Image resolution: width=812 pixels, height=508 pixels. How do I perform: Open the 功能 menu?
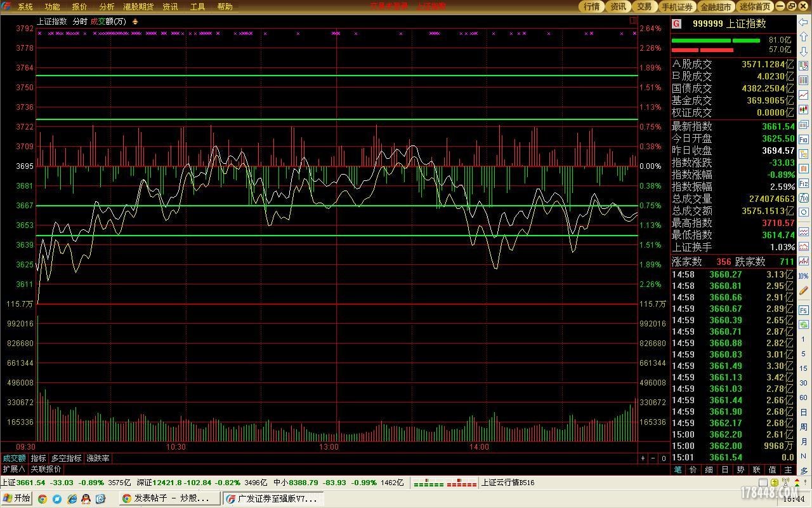click(53, 6)
